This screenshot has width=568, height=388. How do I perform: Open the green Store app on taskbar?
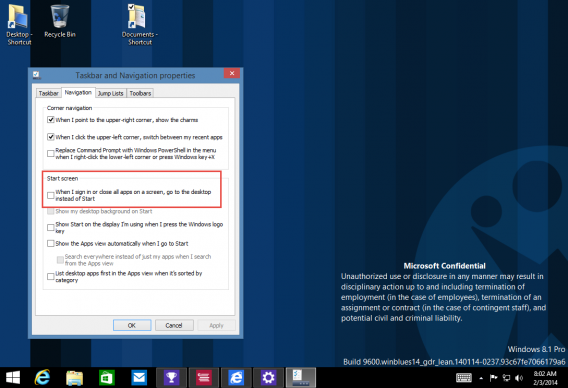coord(107,377)
